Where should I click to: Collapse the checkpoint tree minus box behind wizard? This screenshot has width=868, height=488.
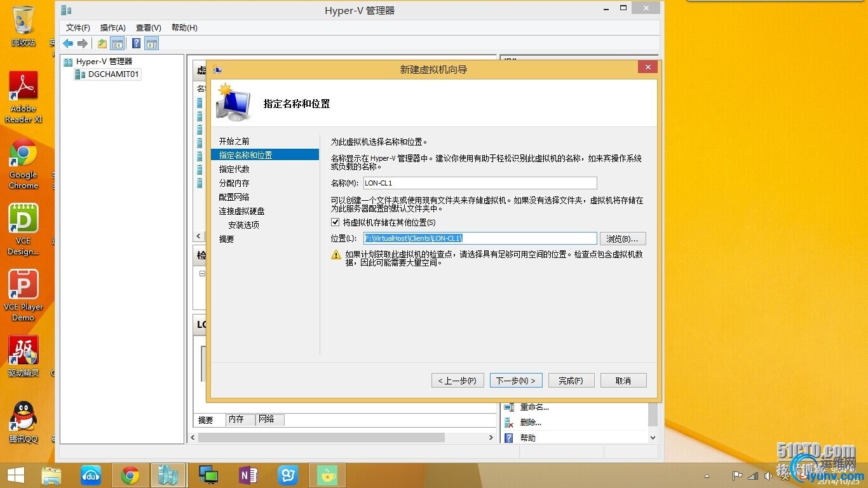(203, 274)
